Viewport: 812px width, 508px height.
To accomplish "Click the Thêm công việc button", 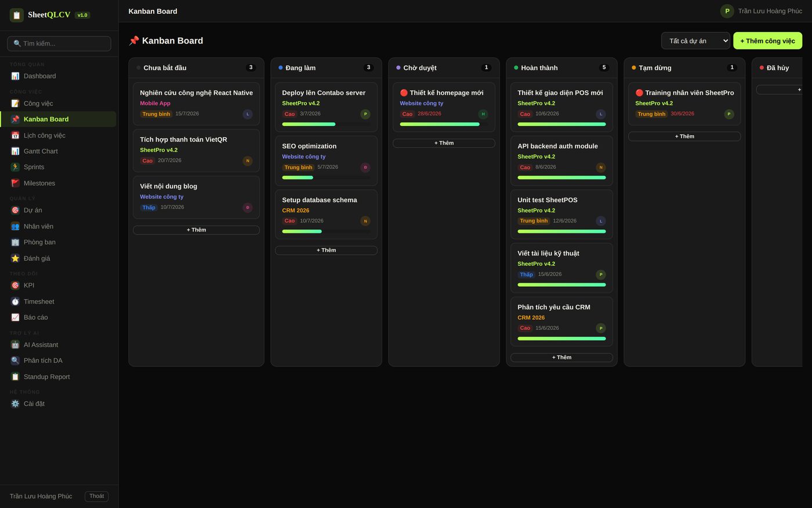I will [767, 41].
